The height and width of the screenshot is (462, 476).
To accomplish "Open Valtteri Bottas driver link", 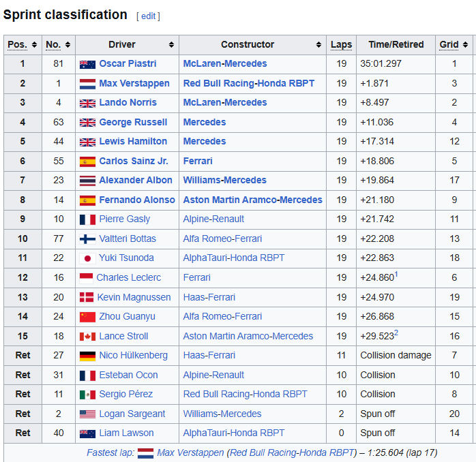I will 128,238.
